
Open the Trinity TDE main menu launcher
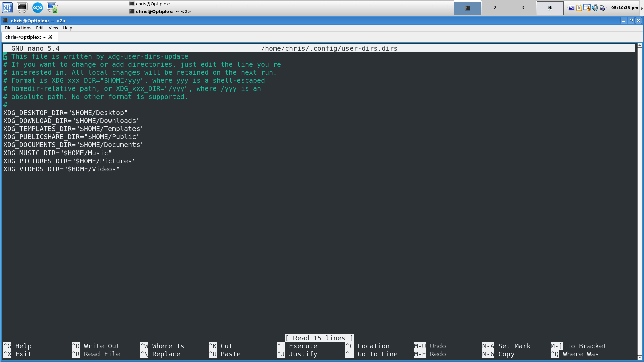7,7
